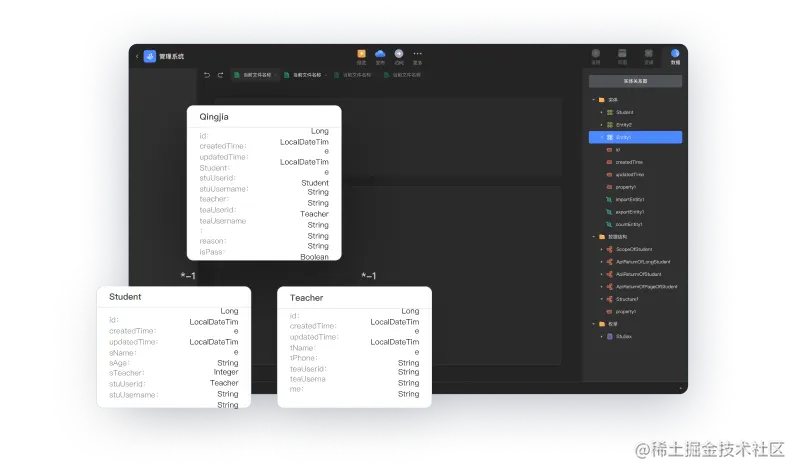The width and height of the screenshot is (800, 474).
Task: Click the orange preview play icon
Action: (x=361, y=54)
